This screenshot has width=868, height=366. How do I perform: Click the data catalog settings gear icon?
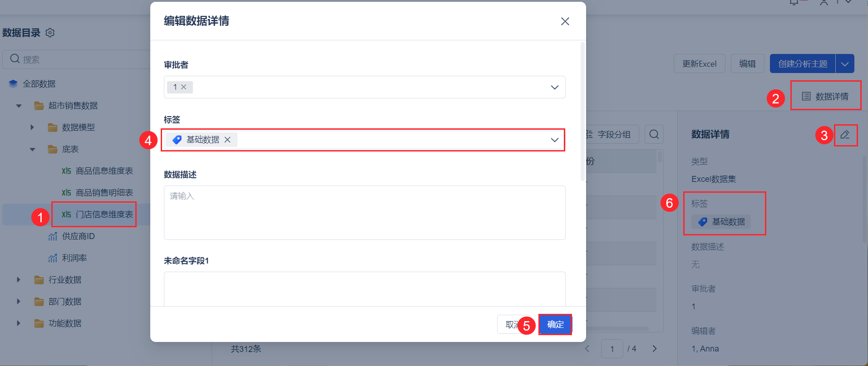point(50,33)
